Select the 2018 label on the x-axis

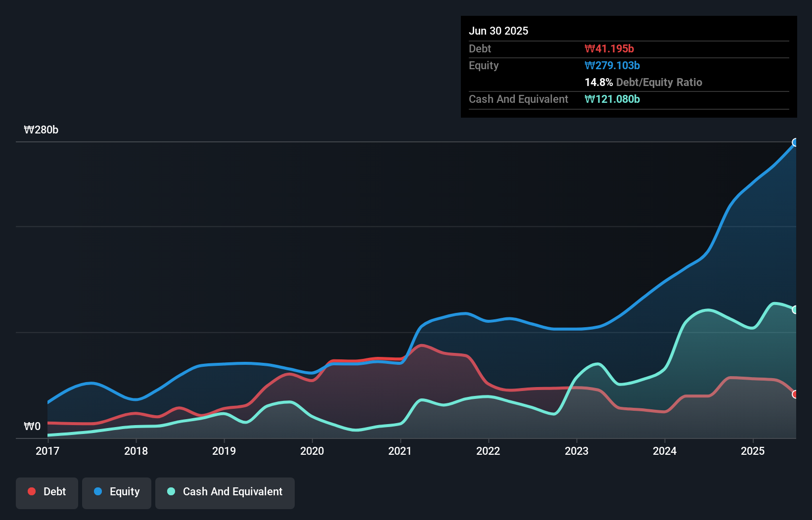tap(136, 451)
